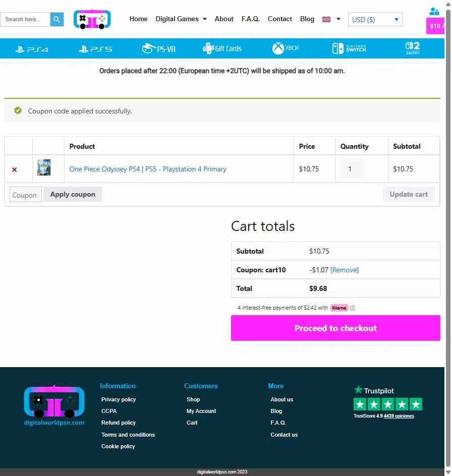452x476 pixels.
Task: Click the Coupon code input field
Action: click(26, 195)
